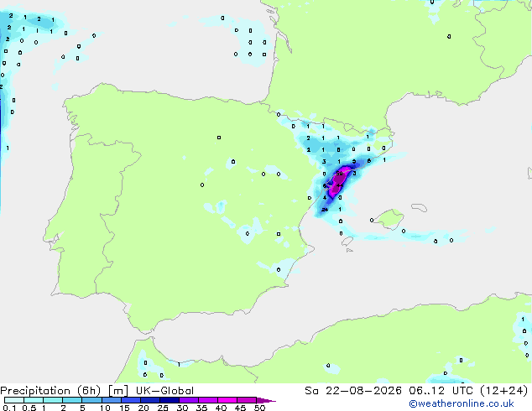Click the 30–35 purple legend swatch
Screen dimensions: 532x411
(x=189, y=400)
